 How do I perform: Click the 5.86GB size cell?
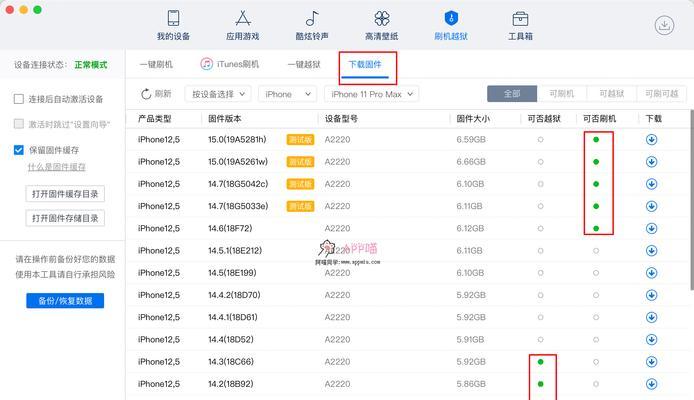[x=471, y=384]
